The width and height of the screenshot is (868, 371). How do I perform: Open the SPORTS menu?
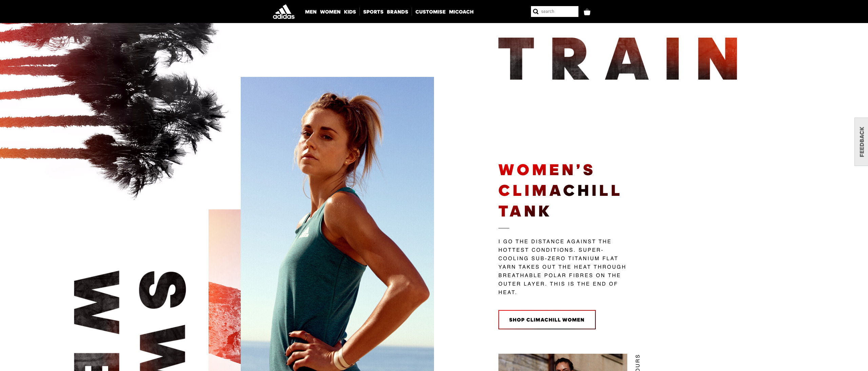tap(373, 12)
